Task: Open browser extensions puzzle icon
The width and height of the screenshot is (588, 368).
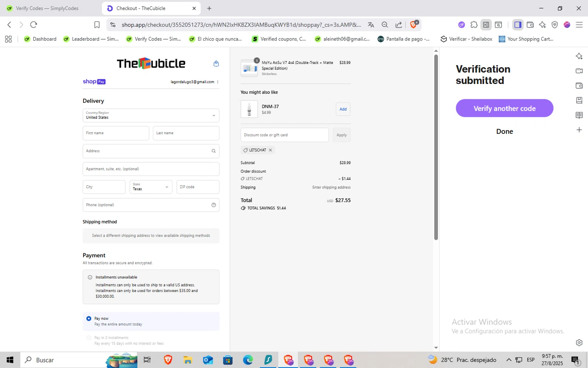Action: pos(474,25)
